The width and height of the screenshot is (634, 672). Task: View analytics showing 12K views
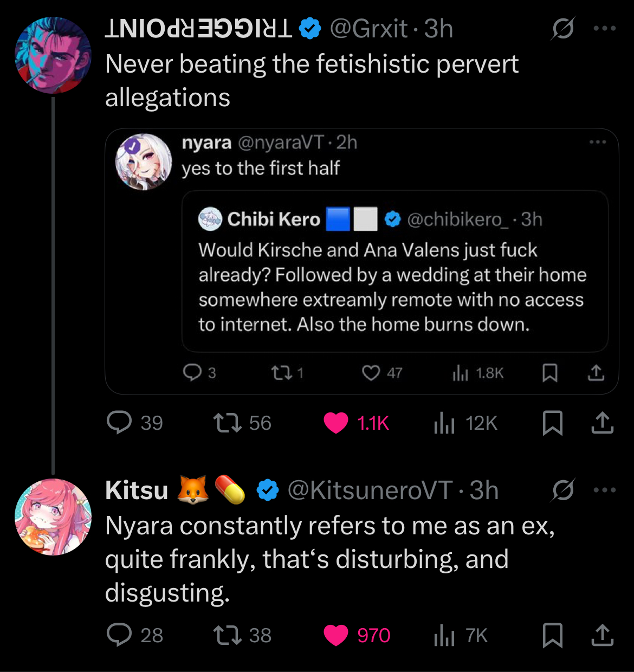pyautogui.click(x=444, y=423)
